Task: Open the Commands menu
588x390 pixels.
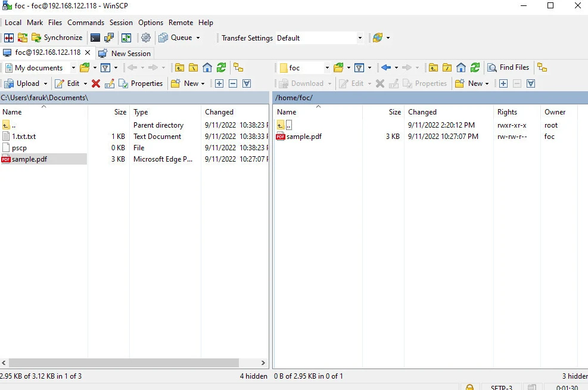Action: (x=85, y=23)
